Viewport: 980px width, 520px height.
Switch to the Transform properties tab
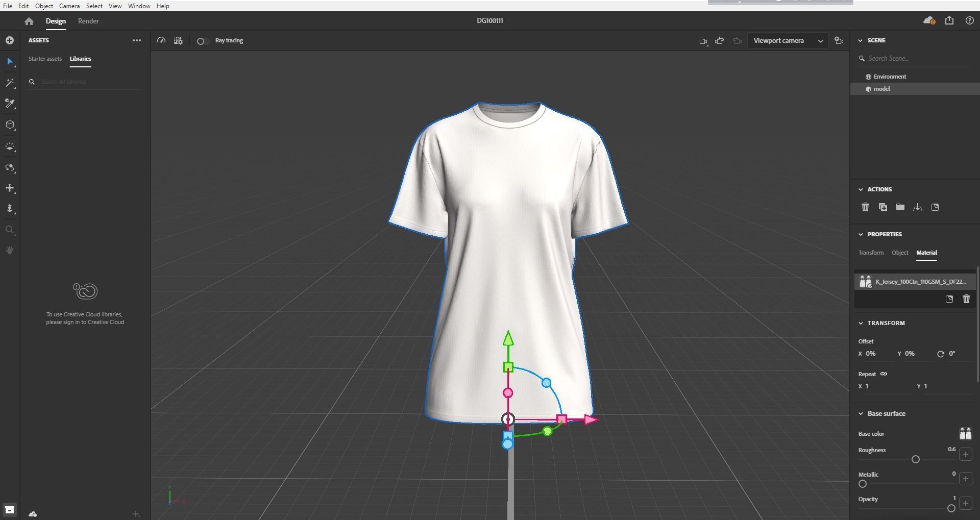(871, 253)
